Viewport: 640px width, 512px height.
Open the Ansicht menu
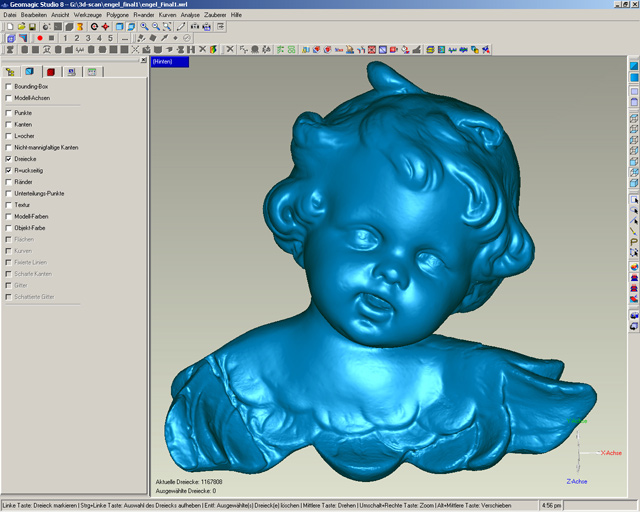[x=60, y=15]
